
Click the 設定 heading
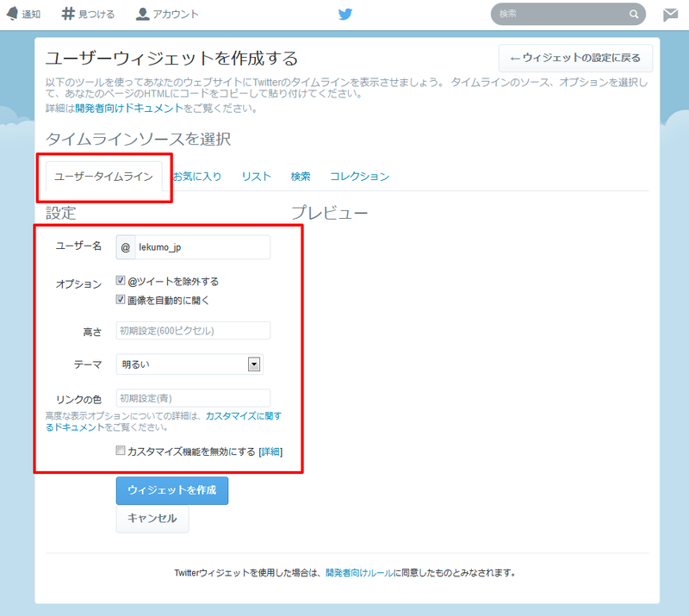[61, 214]
